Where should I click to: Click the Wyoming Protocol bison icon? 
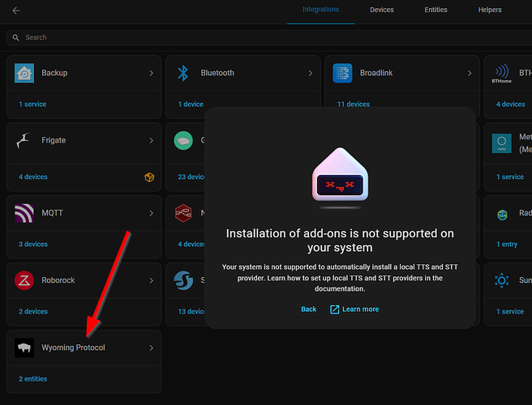[24, 347]
